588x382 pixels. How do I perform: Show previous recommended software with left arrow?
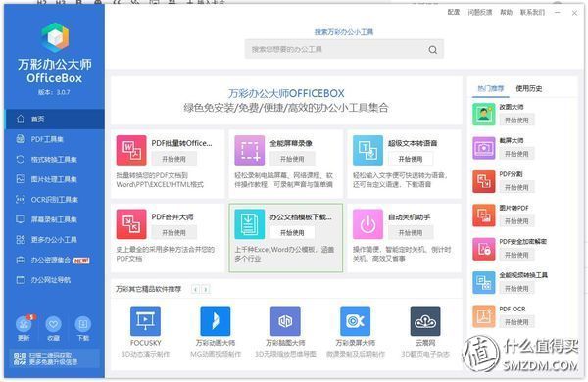tap(195, 289)
